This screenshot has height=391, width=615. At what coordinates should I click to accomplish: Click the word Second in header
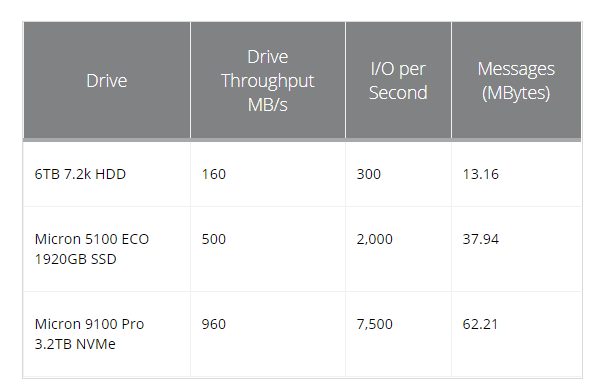398,93
